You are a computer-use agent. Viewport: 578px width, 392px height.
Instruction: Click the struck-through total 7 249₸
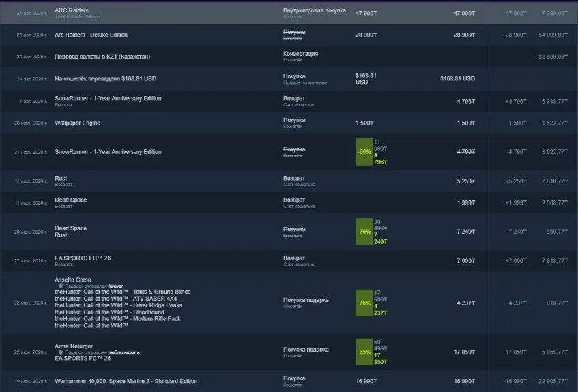point(466,232)
